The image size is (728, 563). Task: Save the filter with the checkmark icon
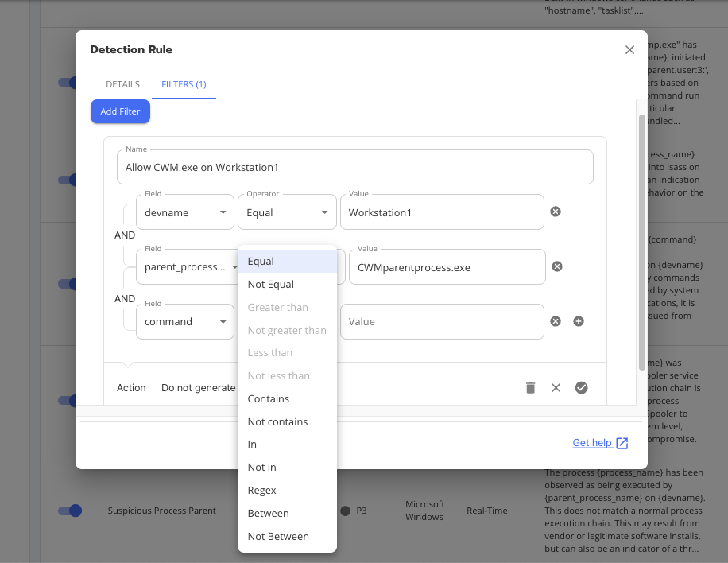coord(581,387)
